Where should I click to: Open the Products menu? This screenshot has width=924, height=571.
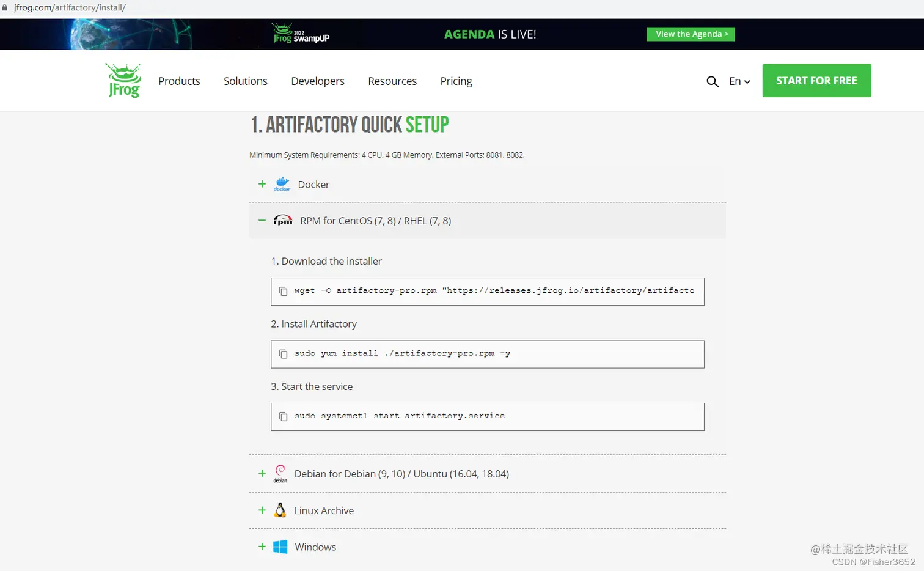[179, 81]
